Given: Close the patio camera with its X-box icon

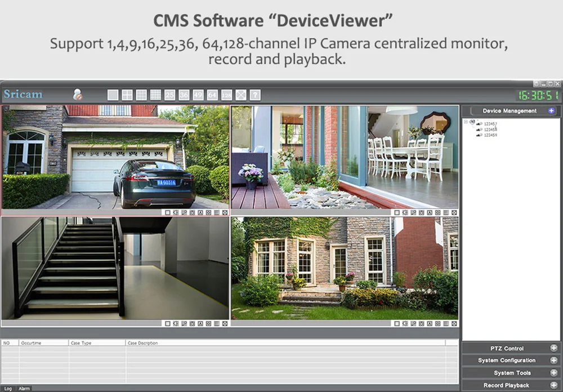Looking at the screenshot, I should coord(454,213).
